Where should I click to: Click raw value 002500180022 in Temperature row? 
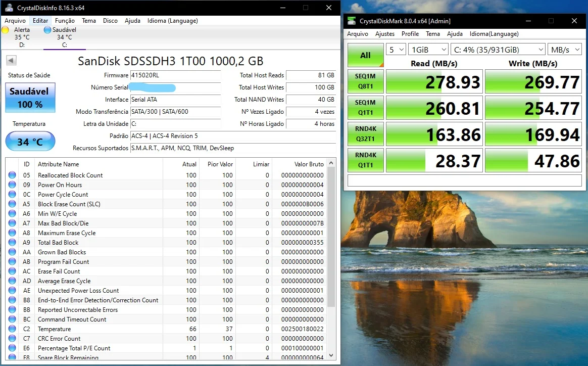coord(302,329)
